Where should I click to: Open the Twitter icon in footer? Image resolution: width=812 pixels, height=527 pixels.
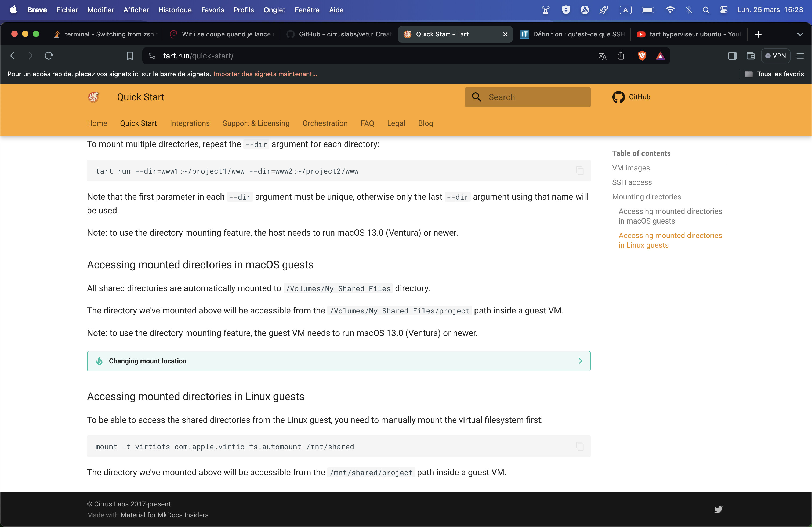tap(718, 509)
